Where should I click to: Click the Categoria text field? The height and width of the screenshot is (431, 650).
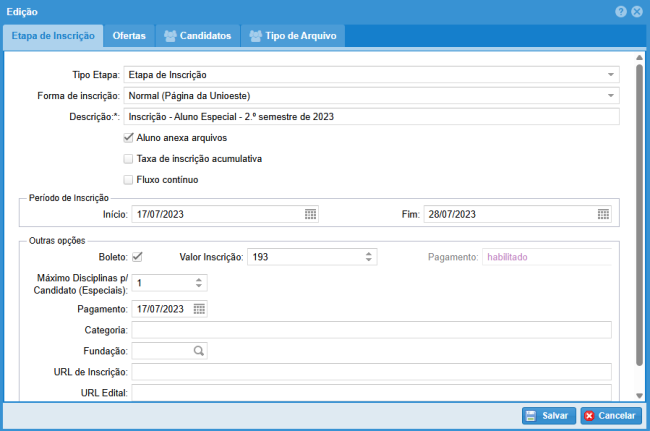pos(370,330)
